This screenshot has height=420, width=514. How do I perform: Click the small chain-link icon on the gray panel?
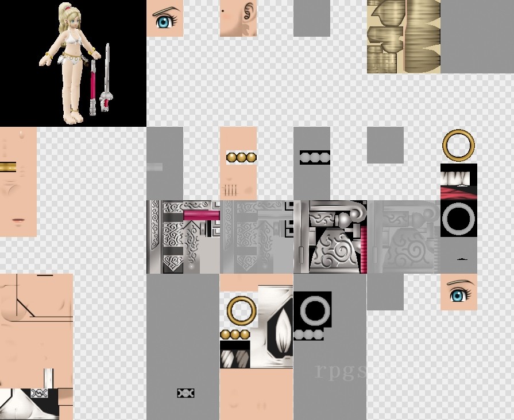coord(185,393)
